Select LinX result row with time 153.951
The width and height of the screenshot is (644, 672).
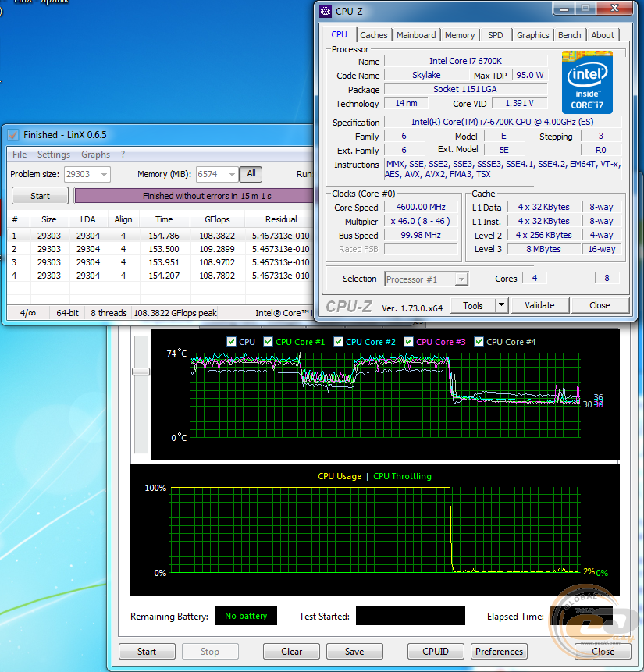coord(160,262)
